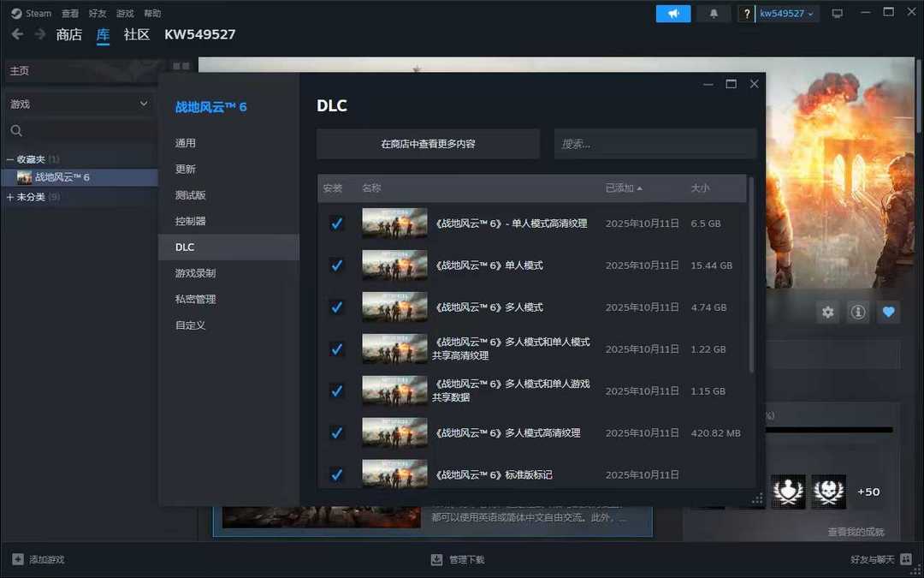Open the notifications bell icon

714,14
